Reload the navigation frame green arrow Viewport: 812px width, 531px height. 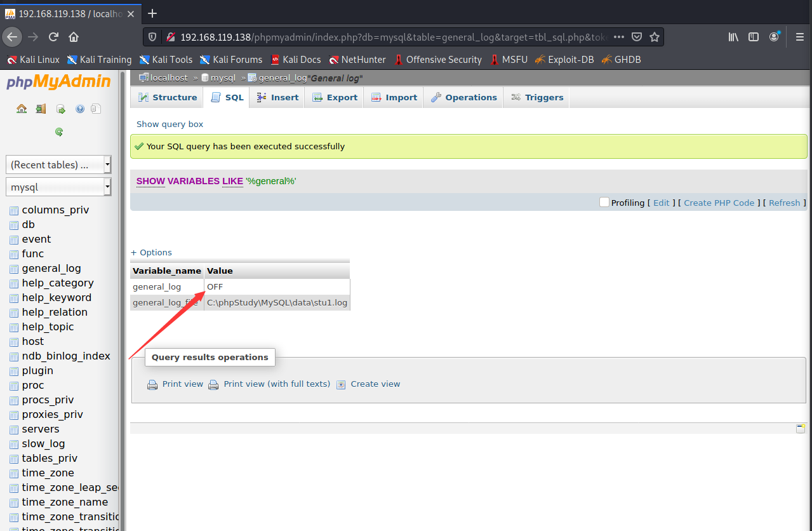point(59,132)
